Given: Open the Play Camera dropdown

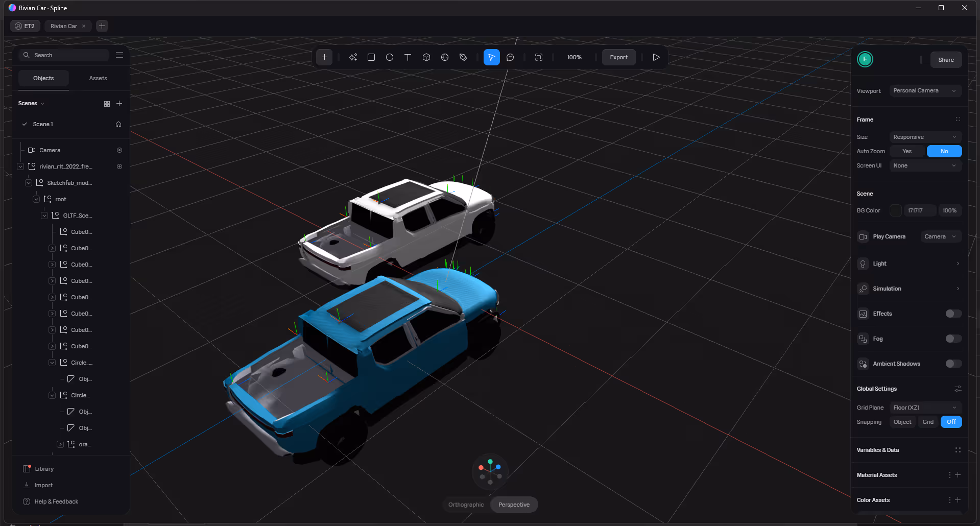Looking at the screenshot, I should click(x=941, y=236).
